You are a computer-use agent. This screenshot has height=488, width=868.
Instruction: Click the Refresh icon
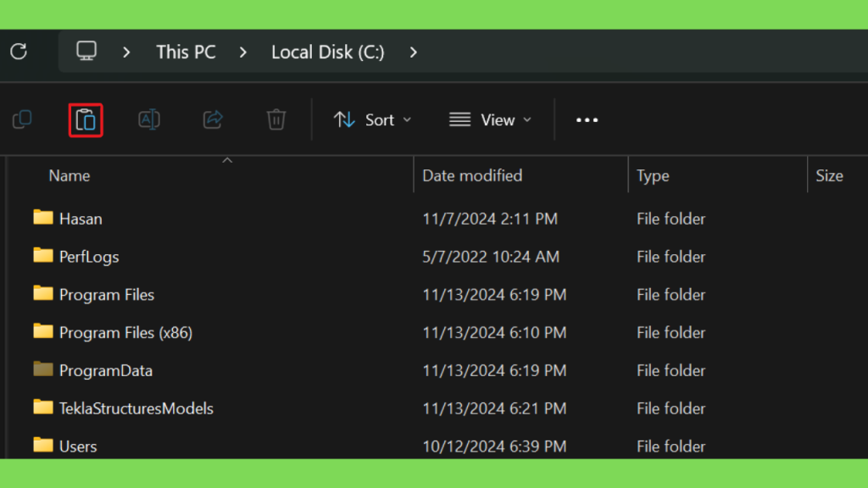coord(19,52)
